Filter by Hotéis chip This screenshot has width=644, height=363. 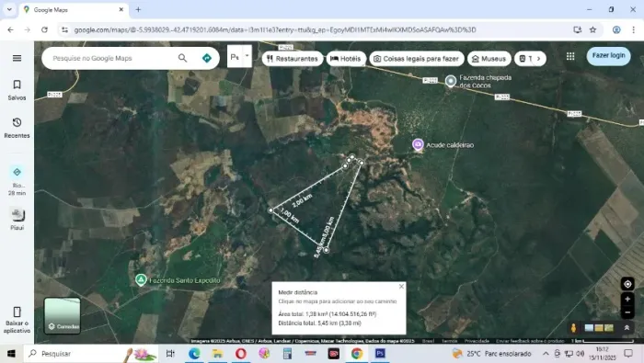tap(346, 59)
